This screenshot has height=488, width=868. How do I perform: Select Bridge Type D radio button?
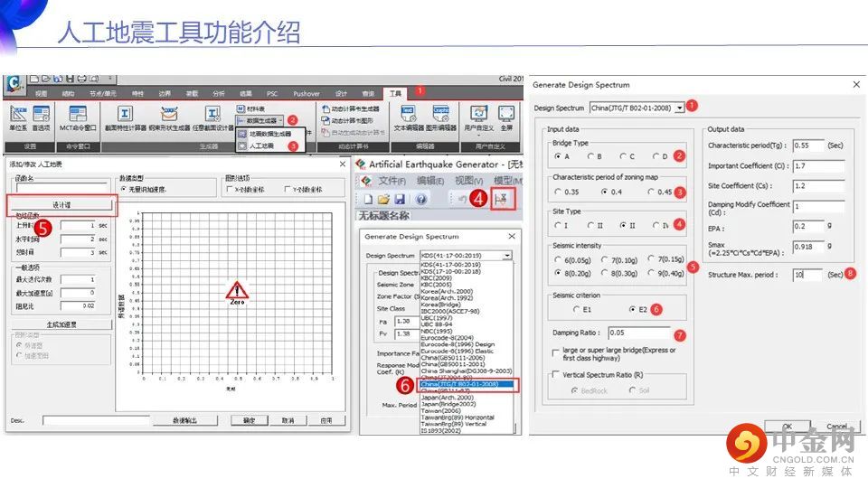tap(656, 156)
